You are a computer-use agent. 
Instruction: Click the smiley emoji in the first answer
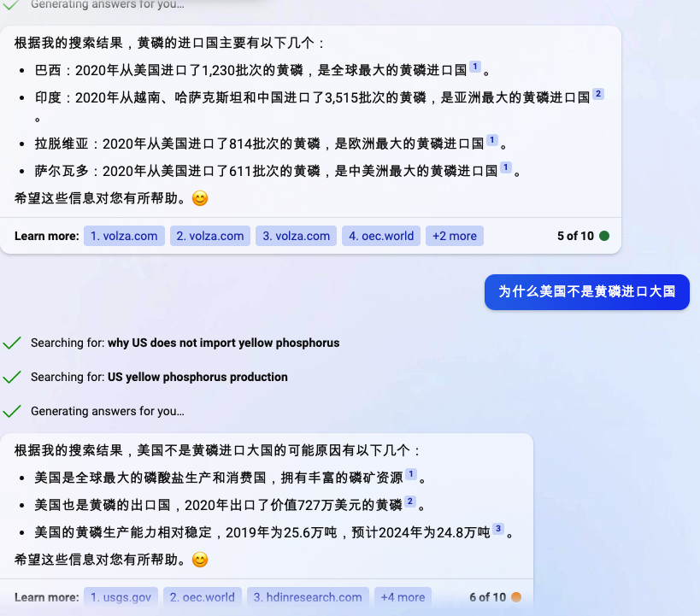click(198, 197)
